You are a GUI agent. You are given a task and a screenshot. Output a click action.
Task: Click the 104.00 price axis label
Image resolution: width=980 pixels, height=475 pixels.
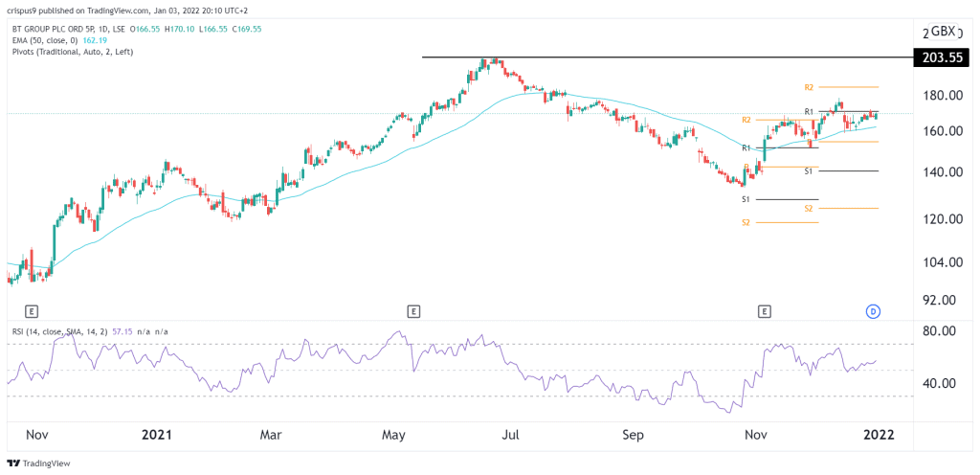pyautogui.click(x=942, y=262)
